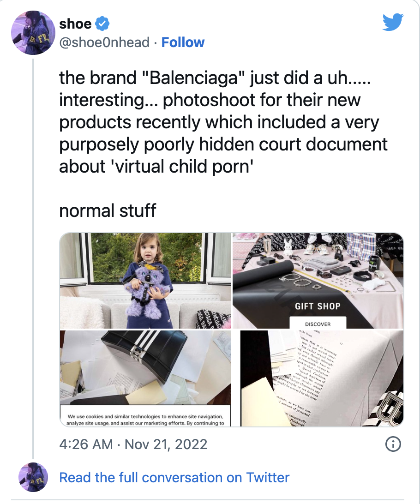The image size is (420, 504).
Task: Enlarge the court document page photo
Action: (x=322, y=378)
